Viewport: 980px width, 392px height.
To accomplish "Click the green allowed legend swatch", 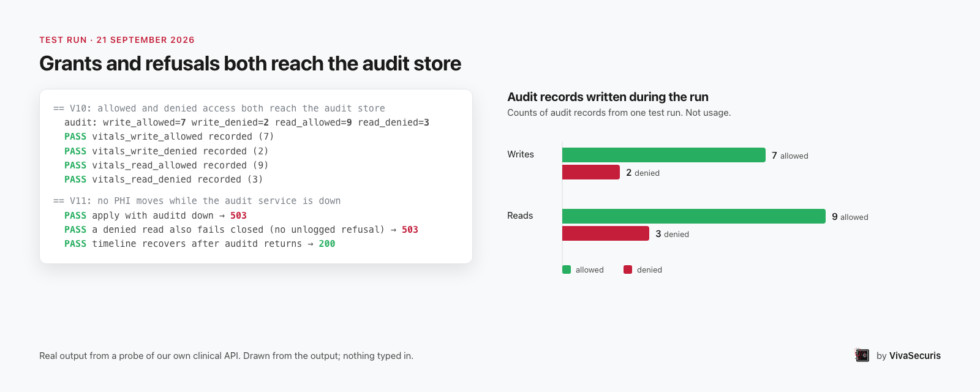I will (x=567, y=269).
